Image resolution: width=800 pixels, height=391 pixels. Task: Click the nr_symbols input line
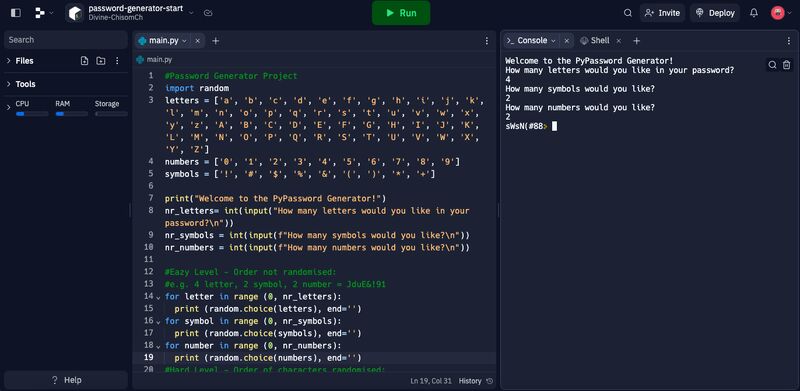[317, 235]
